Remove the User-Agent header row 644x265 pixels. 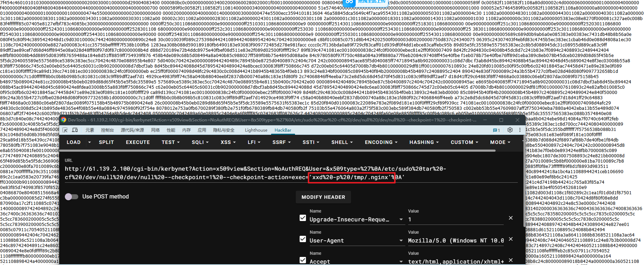pos(511,239)
